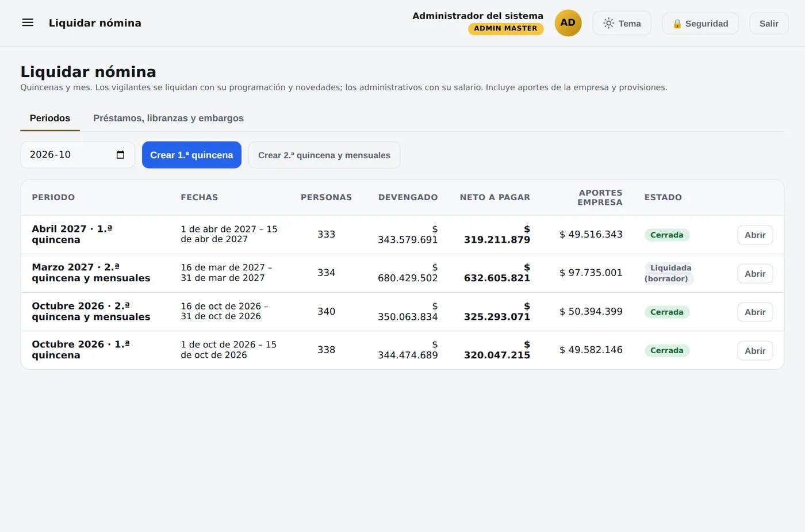Image resolution: width=805 pixels, height=532 pixels.
Task: Open Préstamos, libranzas y embargos tab
Action: [x=168, y=118]
